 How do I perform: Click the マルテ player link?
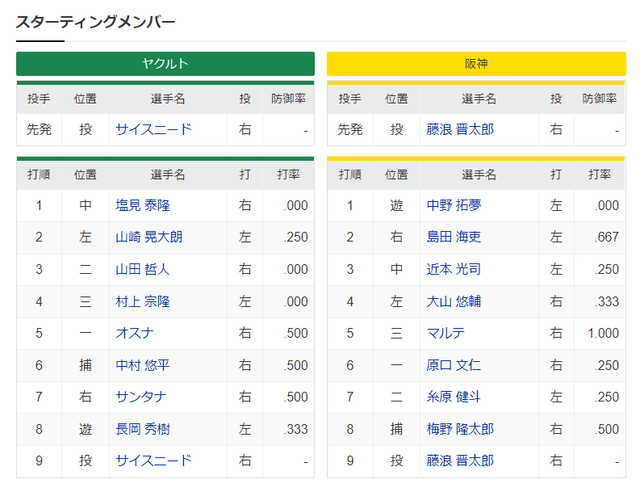(x=445, y=333)
